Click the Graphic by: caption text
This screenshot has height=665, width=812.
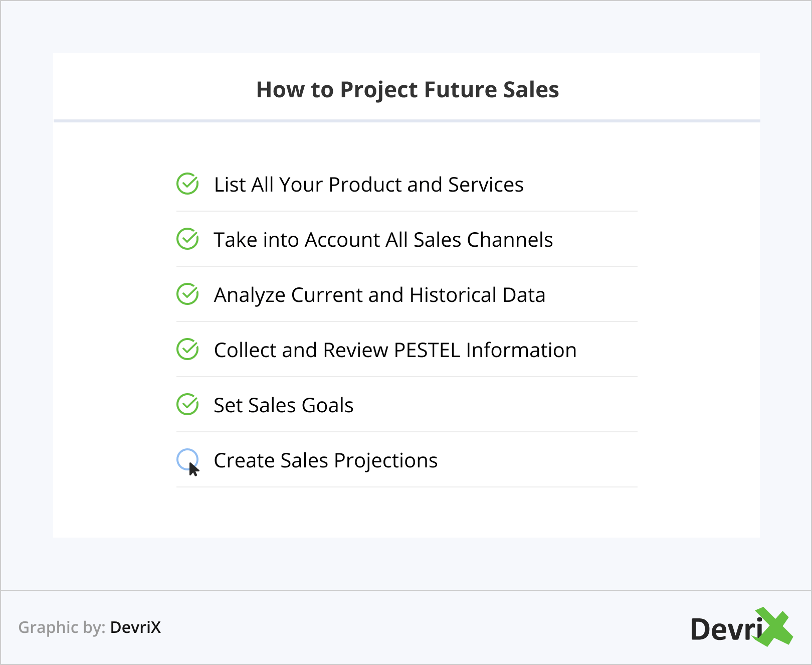point(62,627)
